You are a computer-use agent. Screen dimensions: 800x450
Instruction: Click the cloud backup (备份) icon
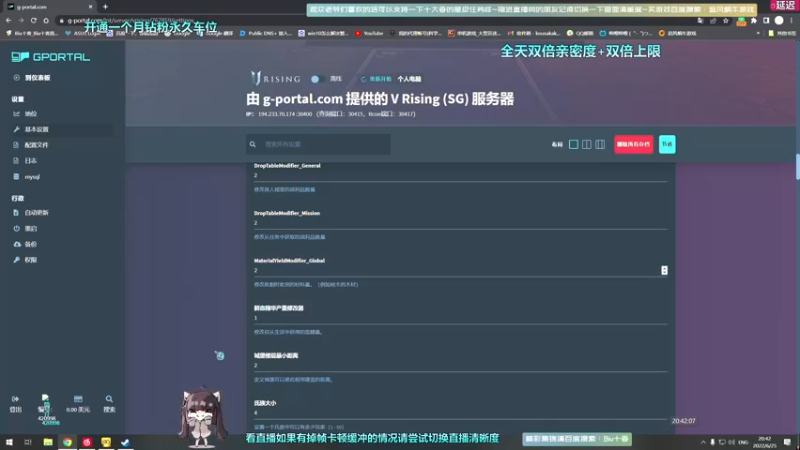(17, 244)
